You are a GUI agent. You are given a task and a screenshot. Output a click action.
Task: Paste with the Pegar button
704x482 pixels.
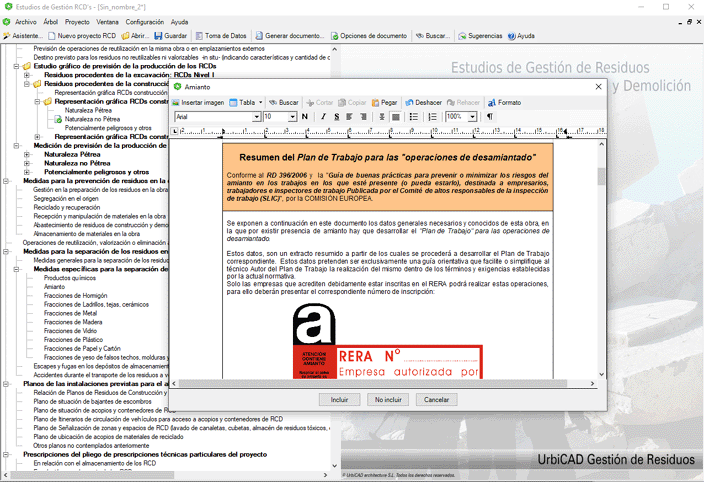click(384, 103)
